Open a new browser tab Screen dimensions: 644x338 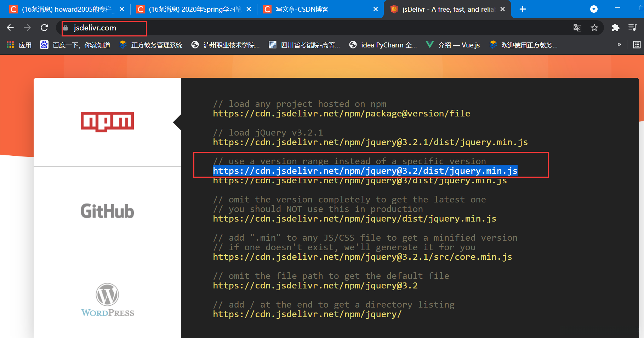[523, 9]
